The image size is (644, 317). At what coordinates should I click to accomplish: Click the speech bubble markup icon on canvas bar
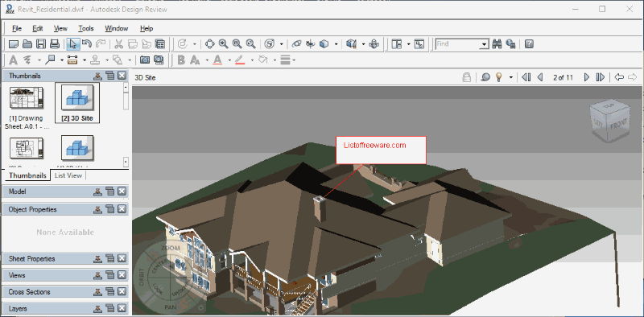485,77
